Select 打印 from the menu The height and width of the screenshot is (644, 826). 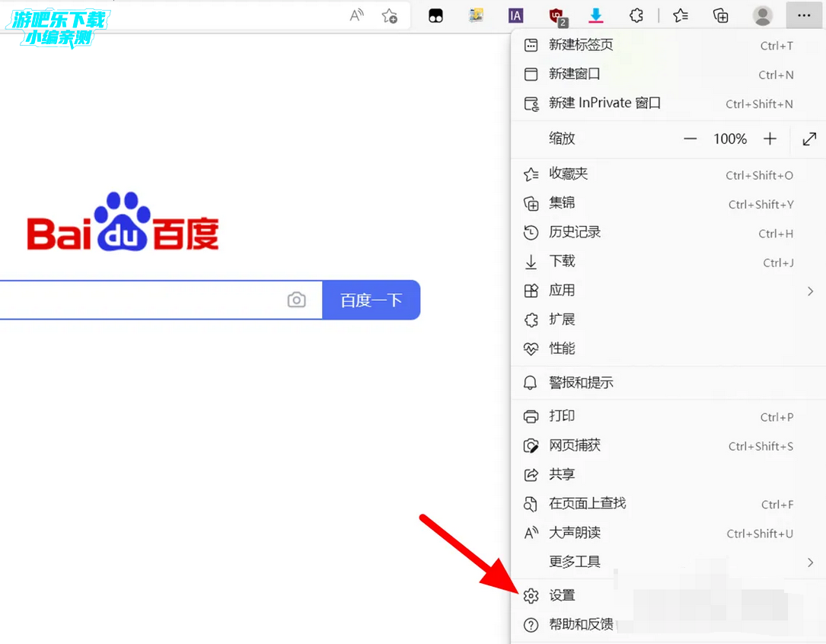click(668, 416)
